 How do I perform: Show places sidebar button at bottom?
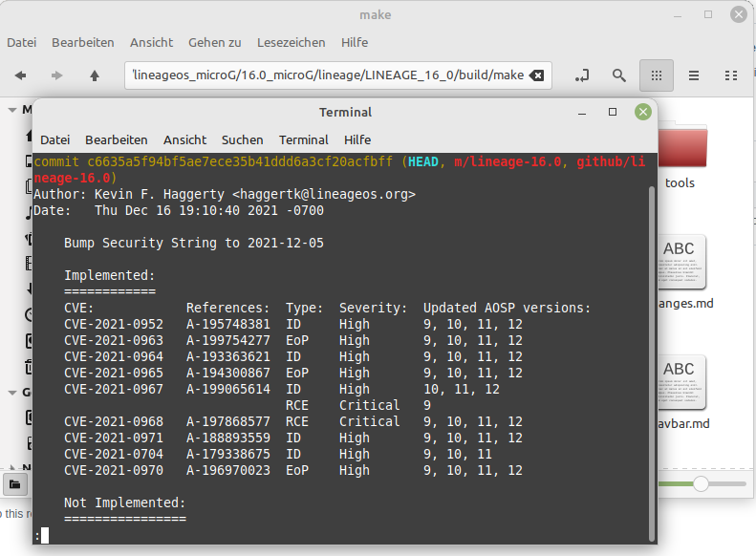(15, 484)
